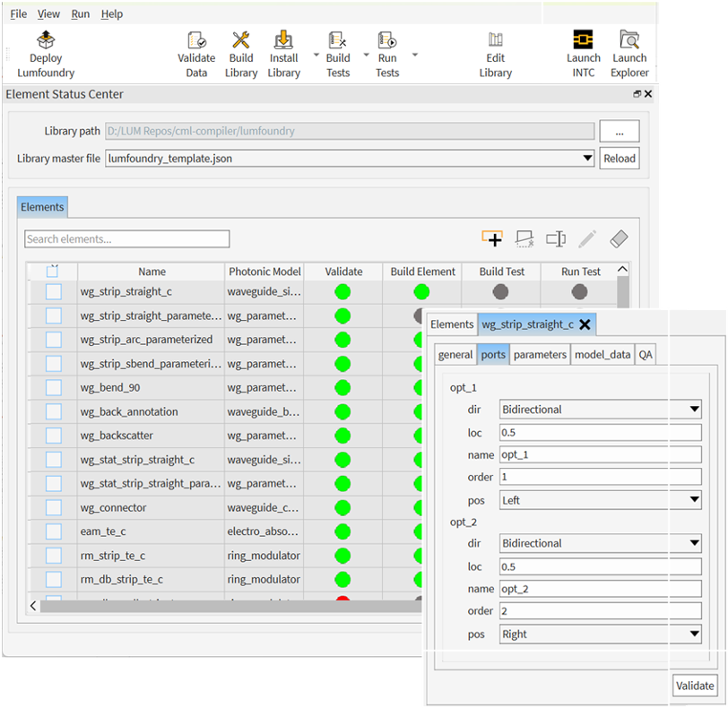Check the wg_back_annotation row checkbox
Screen dimensions: 728x708
[54, 411]
